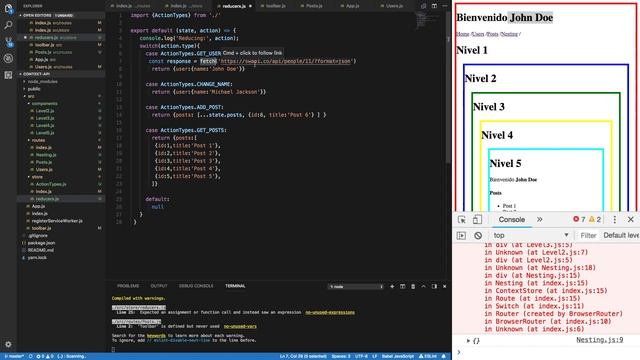The height and width of the screenshot is (360, 640).
Task: Click the sync changes icon in status bar
Action: [31, 356]
